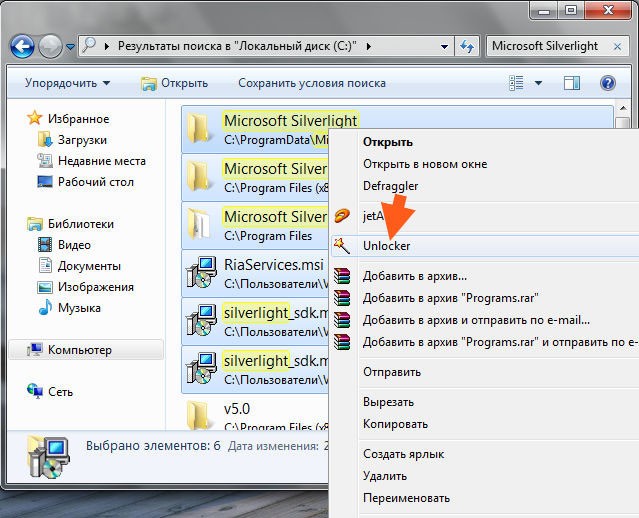This screenshot has height=518, width=639.
Task: Click the scroll-up arrow of the results list
Action: point(623,108)
